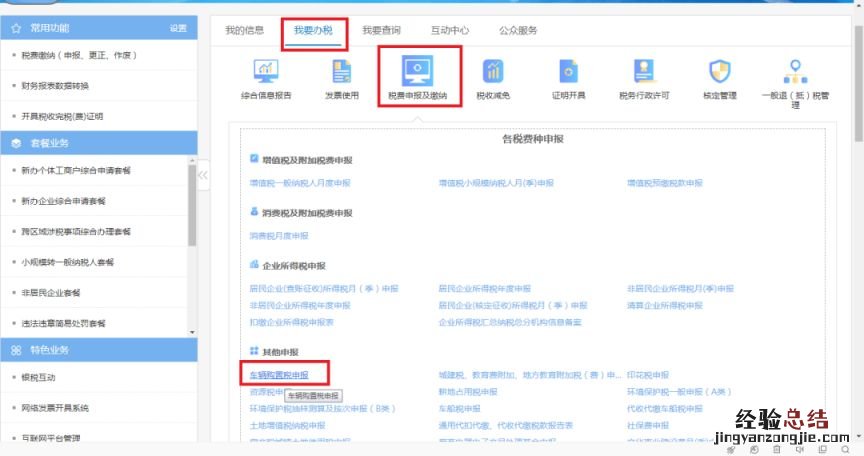Open 税费缴纳（申报、更正、作废）in sidebar

pyautogui.click(x=79, y=55)
